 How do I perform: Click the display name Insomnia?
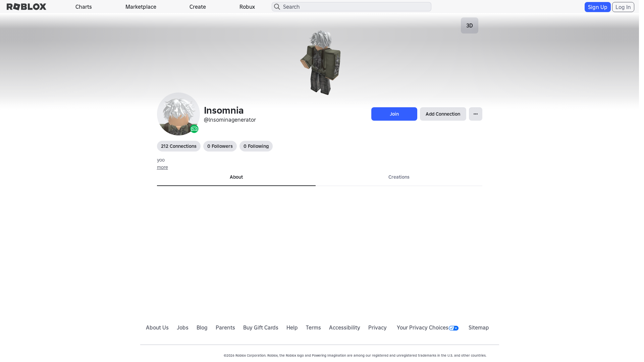224,110
